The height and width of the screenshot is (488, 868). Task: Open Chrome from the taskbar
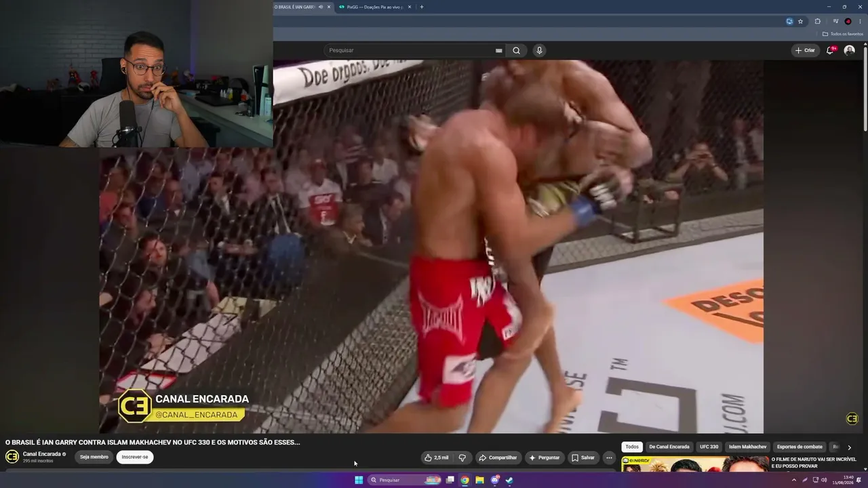point(465,480)
